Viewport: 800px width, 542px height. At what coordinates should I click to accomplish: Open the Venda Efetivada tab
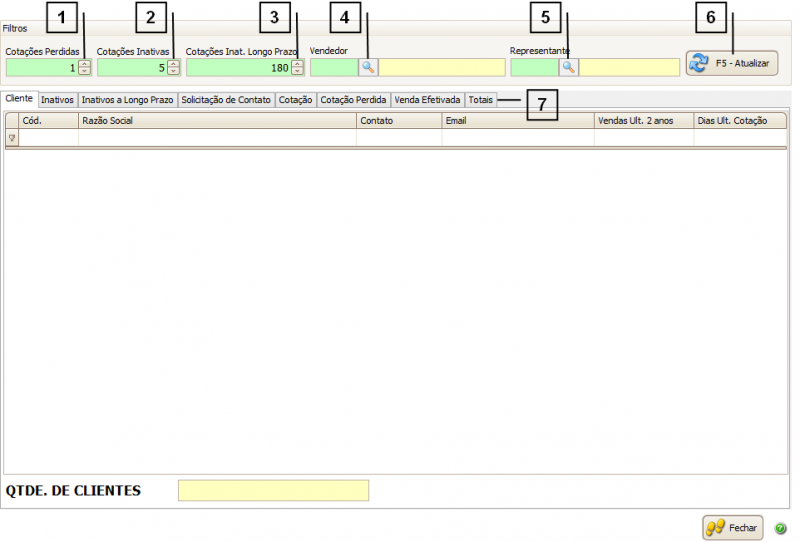click(x=427, y=100)
